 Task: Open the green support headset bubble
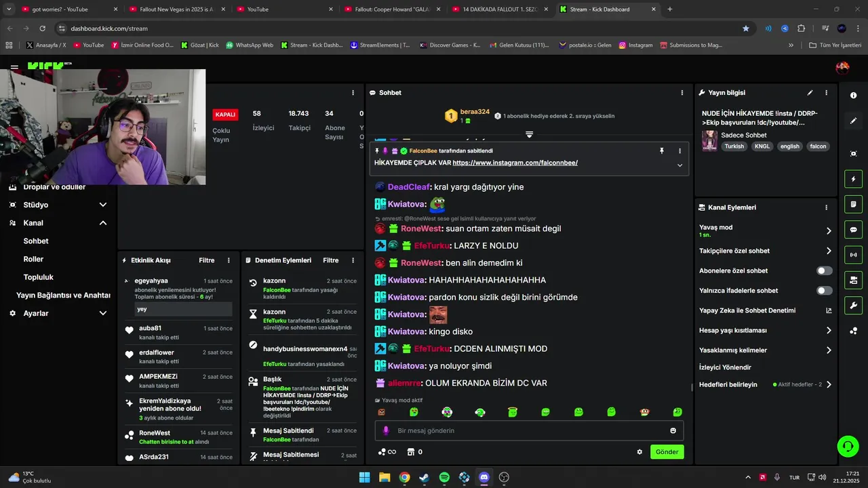848,446
